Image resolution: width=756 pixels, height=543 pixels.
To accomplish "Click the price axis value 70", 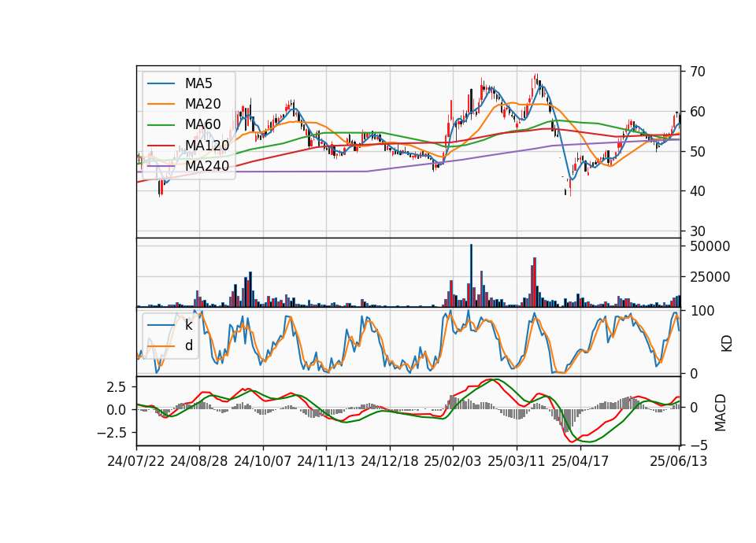I will (698, 72).
